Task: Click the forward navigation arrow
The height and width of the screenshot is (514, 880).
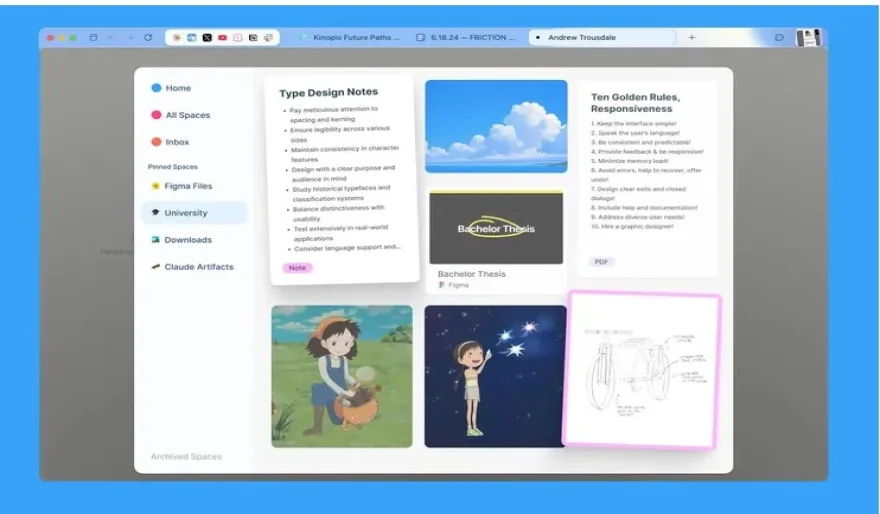Action: point(130,38)
